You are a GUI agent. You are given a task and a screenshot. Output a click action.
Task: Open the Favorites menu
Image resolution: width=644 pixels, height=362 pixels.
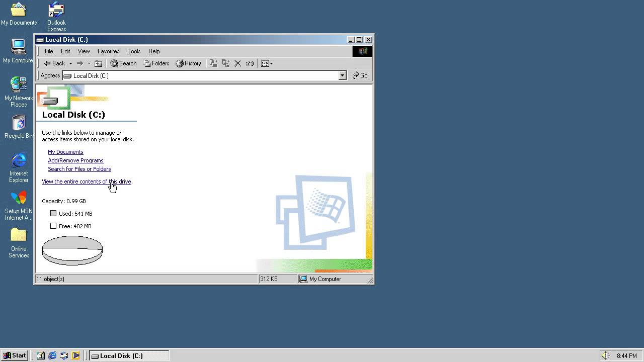(108, 51)
